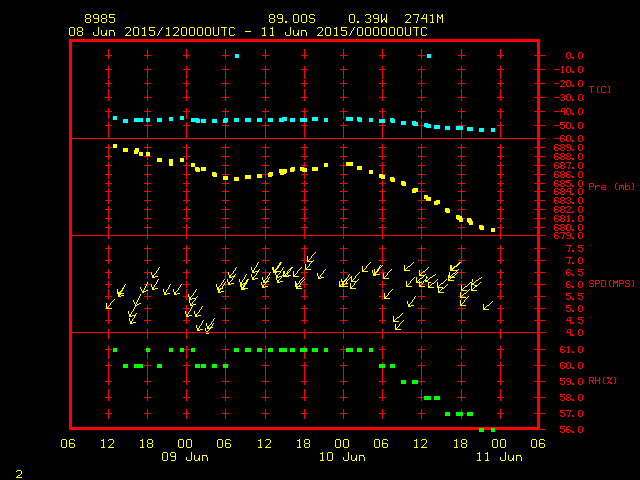Viewport: 640px width, 480px height.
Task: Click the 683.0 pressure tick value
Action: tap(569, 201)
